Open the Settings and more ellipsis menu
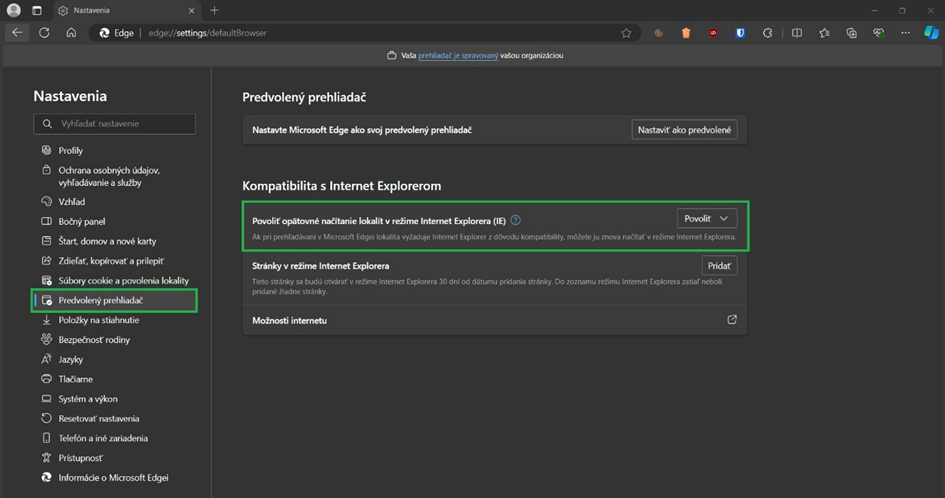Viewport: 945px width, 498px height. click(905, 33)
